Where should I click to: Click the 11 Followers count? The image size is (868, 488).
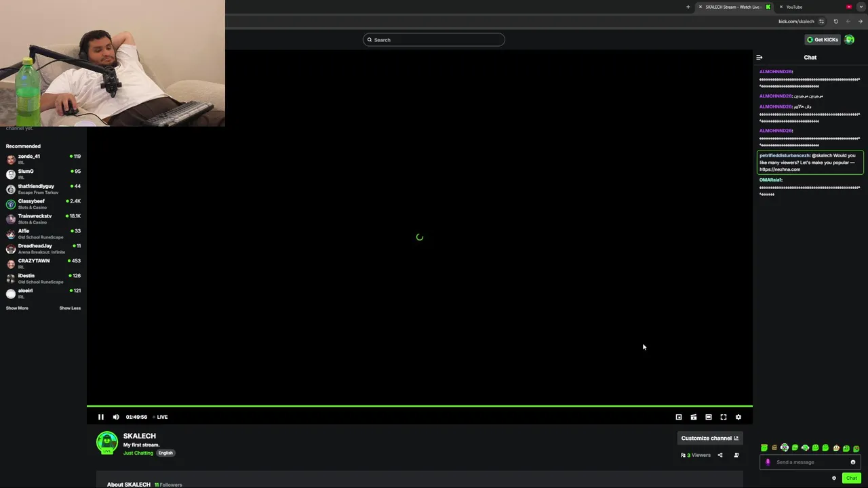click(168, 485)
